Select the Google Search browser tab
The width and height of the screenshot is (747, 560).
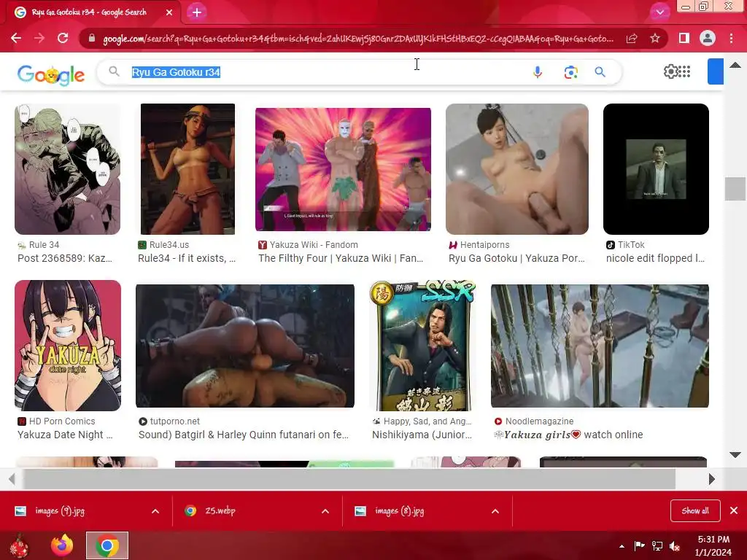pos(89,12)
